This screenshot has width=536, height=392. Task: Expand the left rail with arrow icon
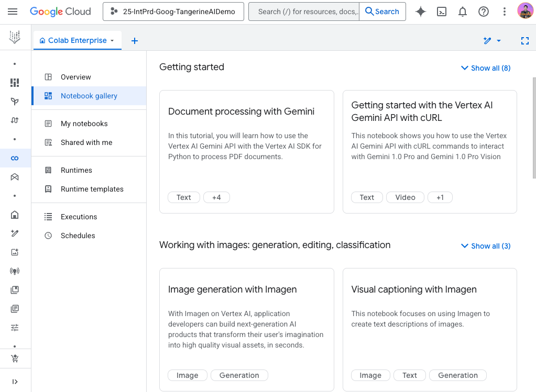click(x=15, y=382)
